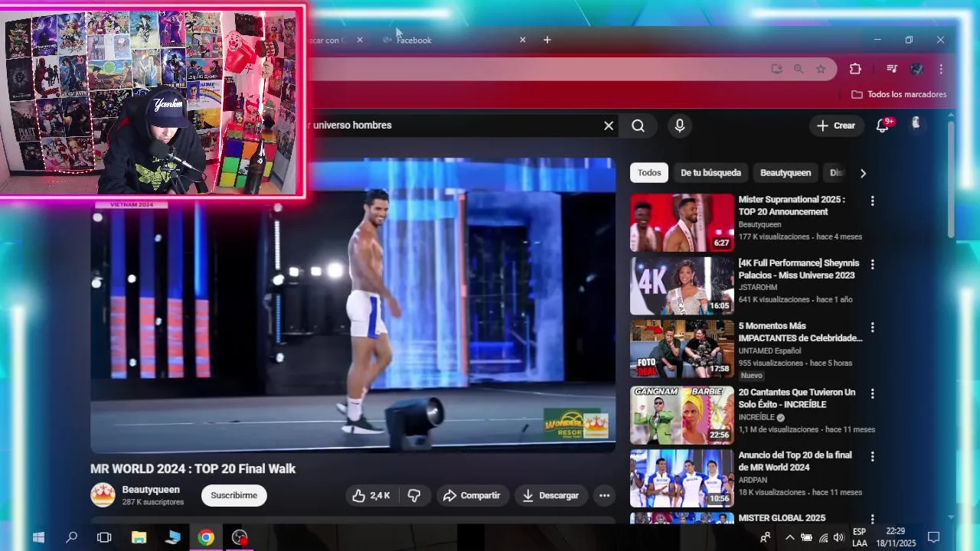This screenshot has width=980, height=551.
Task: Select the Beautyqueen filter chip
Action: click(786, 173)
